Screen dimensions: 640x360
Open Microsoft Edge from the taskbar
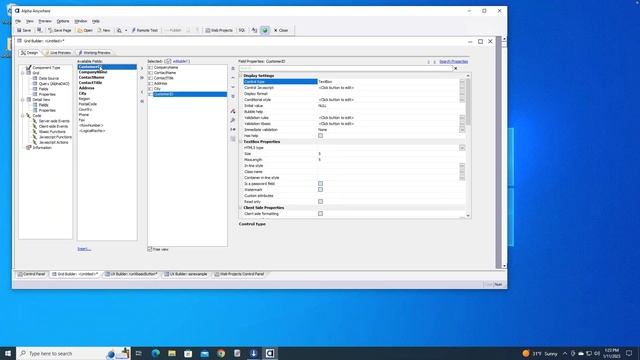(156, 353)
